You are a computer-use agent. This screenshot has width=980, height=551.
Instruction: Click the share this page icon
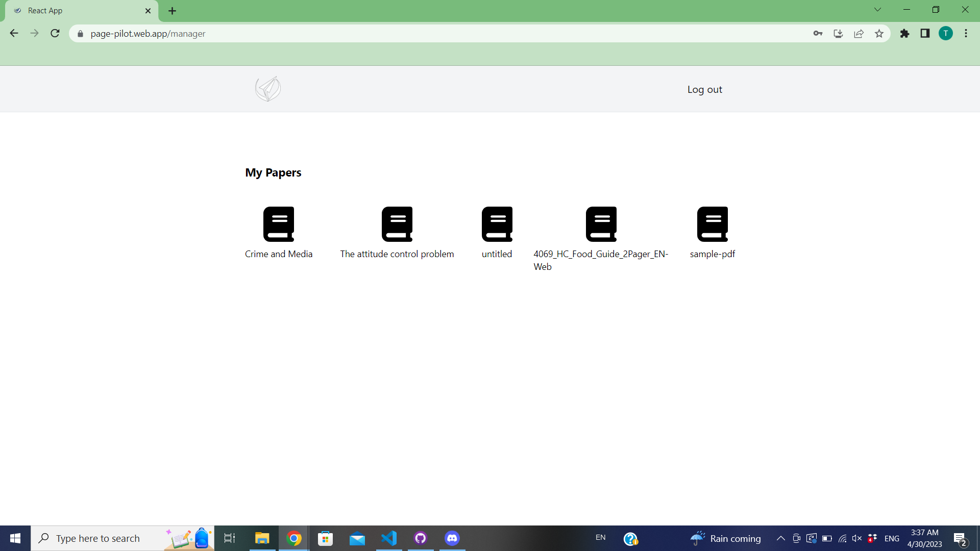click(x=859, y=34)
